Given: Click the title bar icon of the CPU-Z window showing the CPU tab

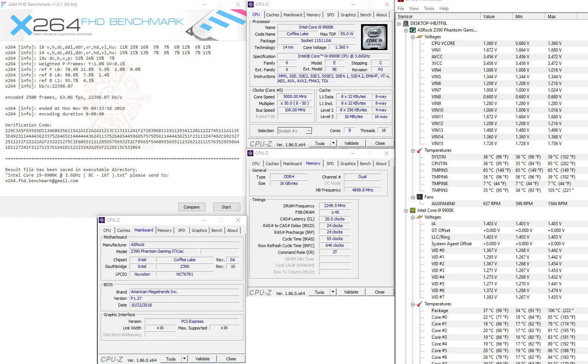Looking at the screenshot, I should point(251,4).
